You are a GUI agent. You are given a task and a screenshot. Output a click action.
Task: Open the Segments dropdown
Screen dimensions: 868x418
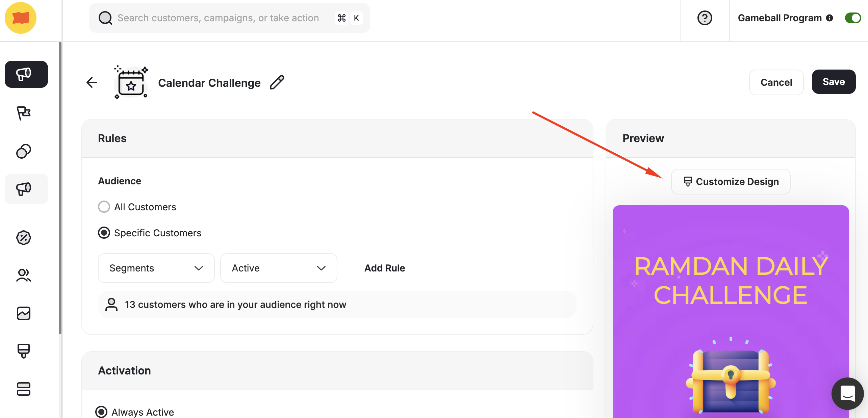coord(156,268)
